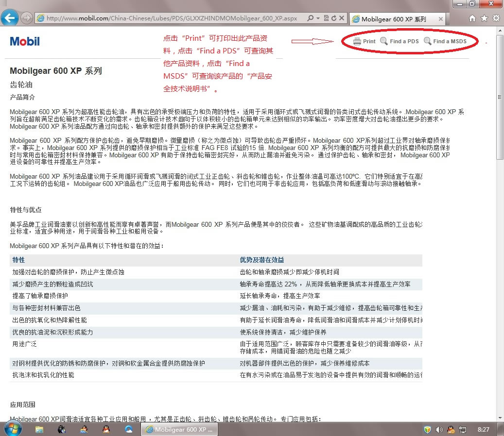504x436 pixels.
Task: Click the Mobil logo
Action: (25, 41)
